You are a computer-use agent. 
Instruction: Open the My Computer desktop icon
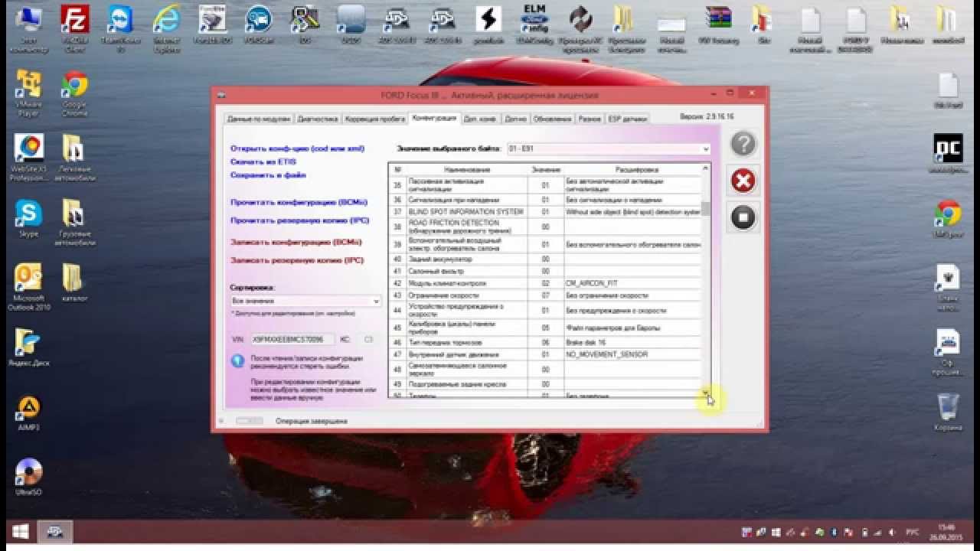(x=29, y=29)
